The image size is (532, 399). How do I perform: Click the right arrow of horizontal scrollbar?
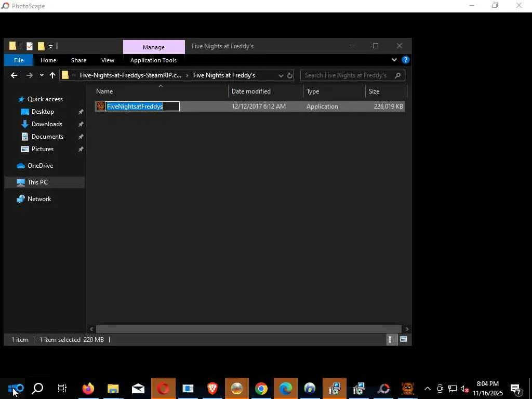click(407, 329)
